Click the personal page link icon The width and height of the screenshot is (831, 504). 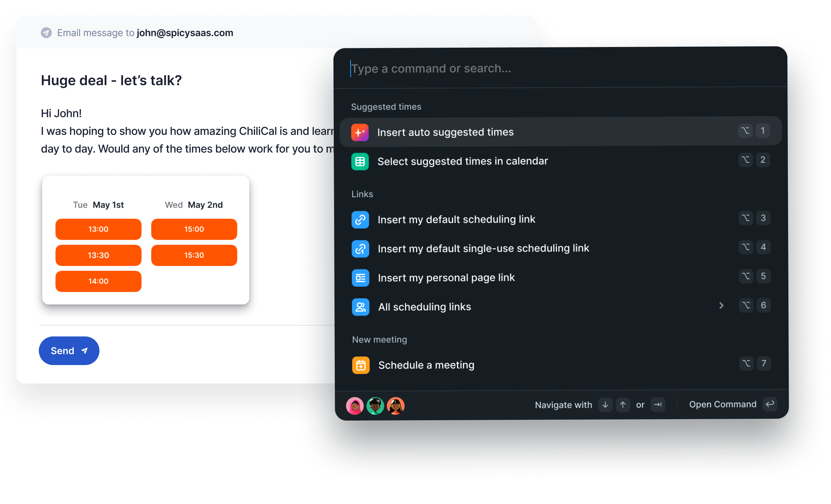click(x=360, y=278)
